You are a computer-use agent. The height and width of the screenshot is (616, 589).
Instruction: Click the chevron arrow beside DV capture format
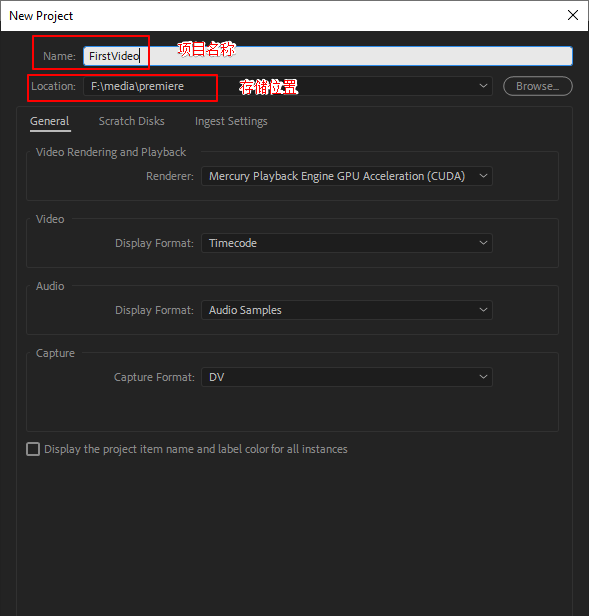(483, 377)
